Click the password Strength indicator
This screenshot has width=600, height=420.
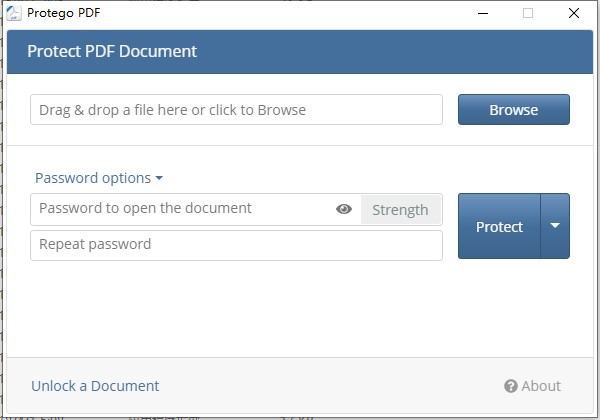click(x=400, y=210)
